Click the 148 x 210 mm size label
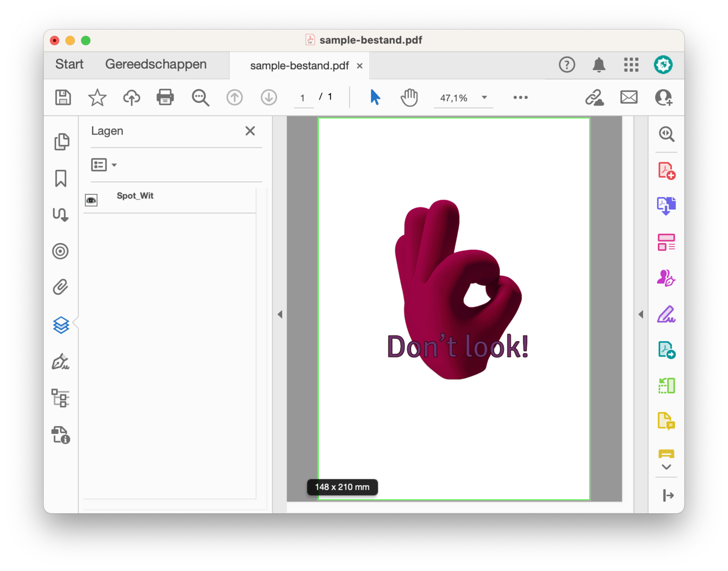Viewport: 728px width, 571px height. (342, 487)
